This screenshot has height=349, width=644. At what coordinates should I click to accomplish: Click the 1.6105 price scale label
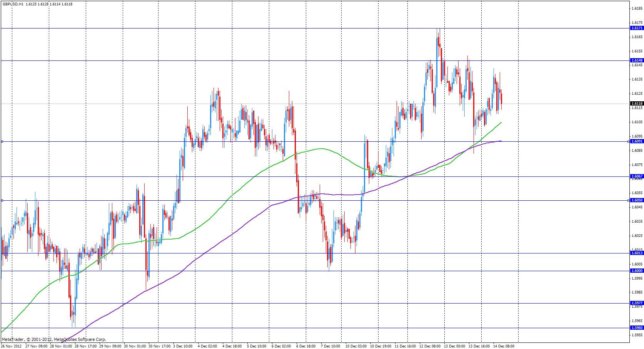pyautogui.click(x=637, y=122)
